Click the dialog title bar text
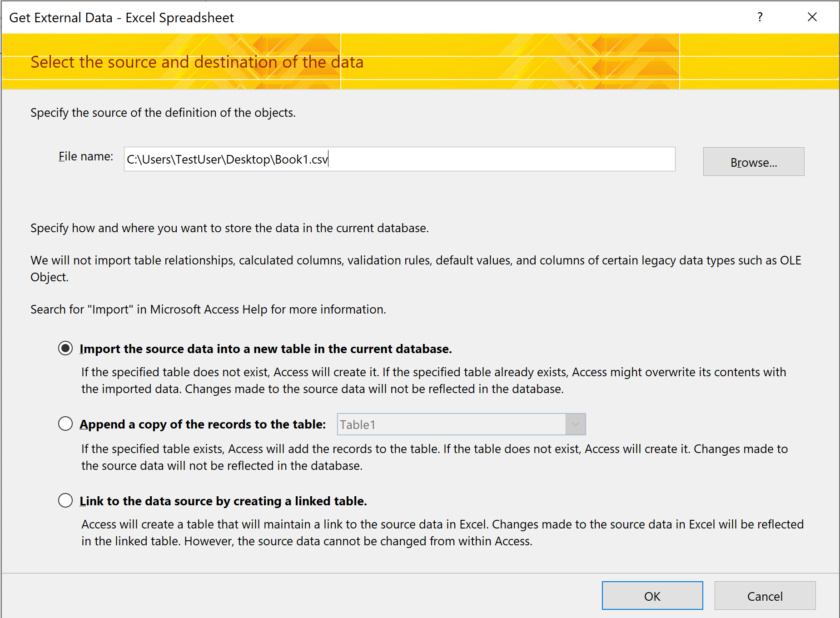Image resolution: width=840 pixels, height=618 pixels. tap(121, 17)
